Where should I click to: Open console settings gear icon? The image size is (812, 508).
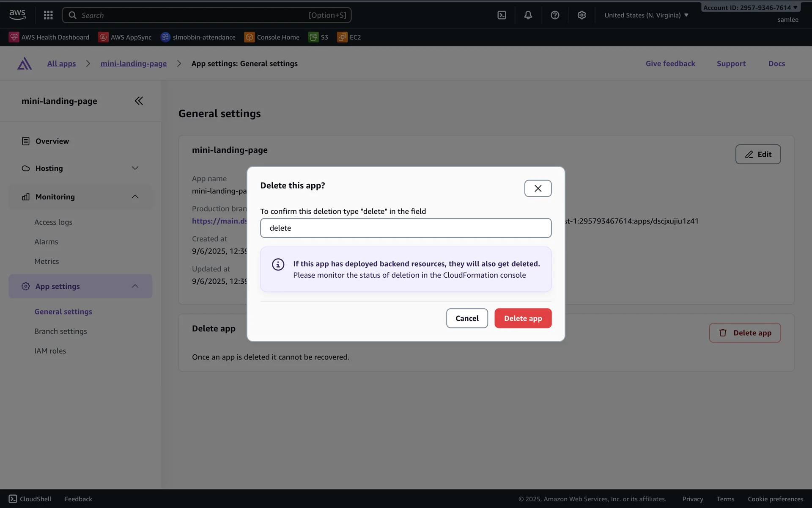[x=582, y=15]
